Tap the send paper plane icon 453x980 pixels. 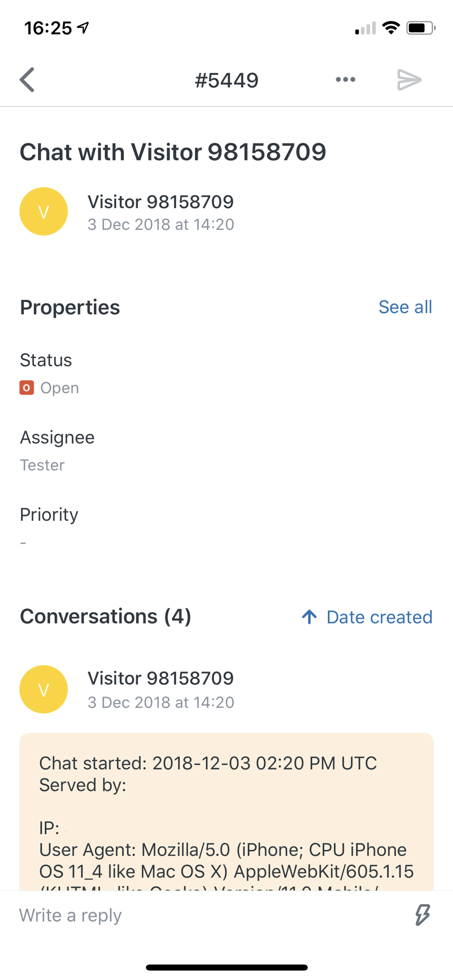(409, 80)
